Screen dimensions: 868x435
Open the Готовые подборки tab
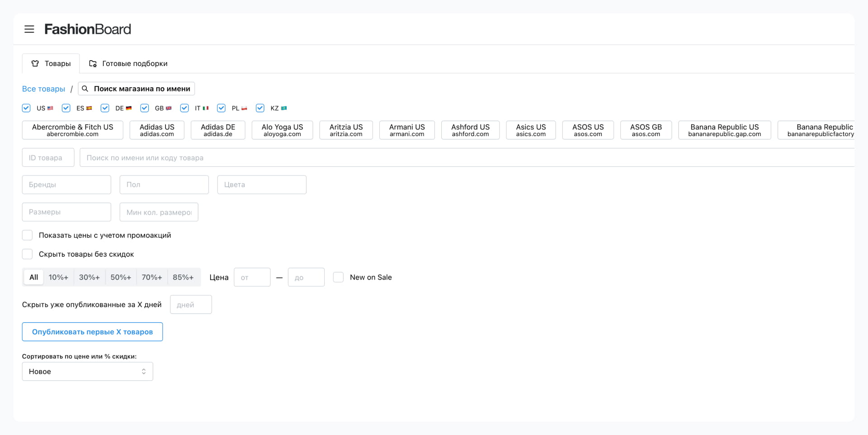coord(128,64)
